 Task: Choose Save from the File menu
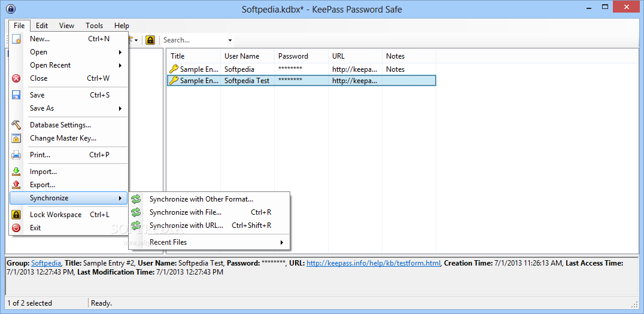69,95
